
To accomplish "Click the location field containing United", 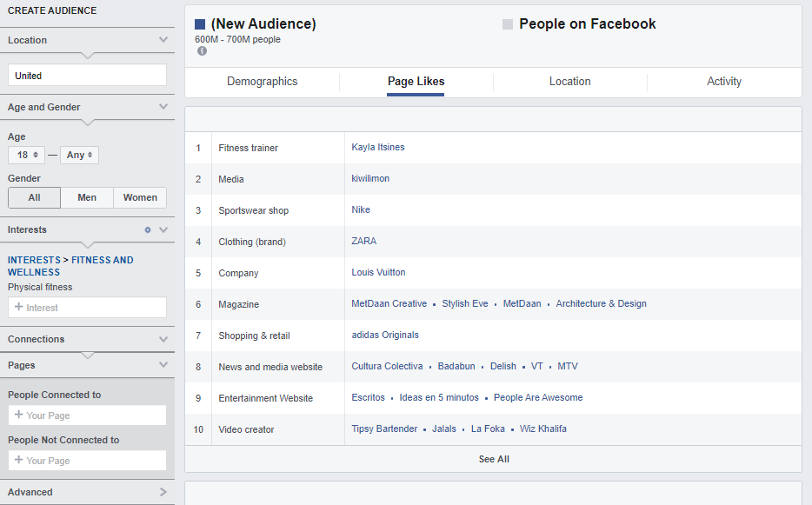I will point(87,75).
